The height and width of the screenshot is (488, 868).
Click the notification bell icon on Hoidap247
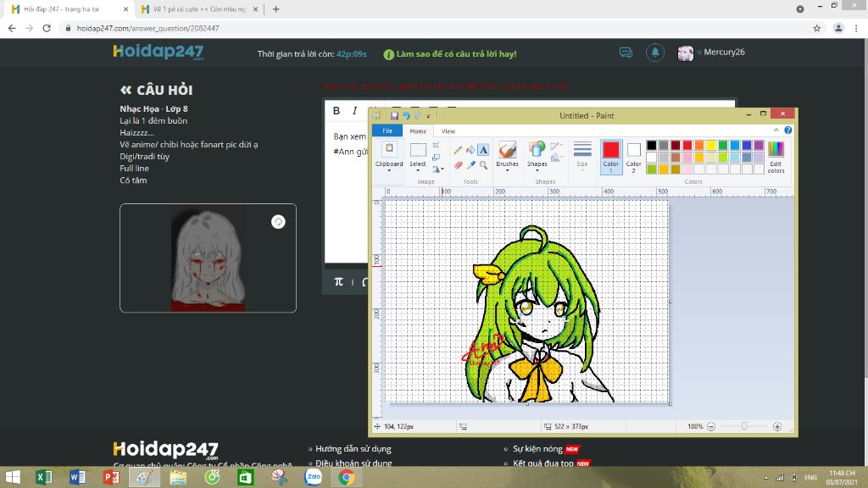[655, 53]
